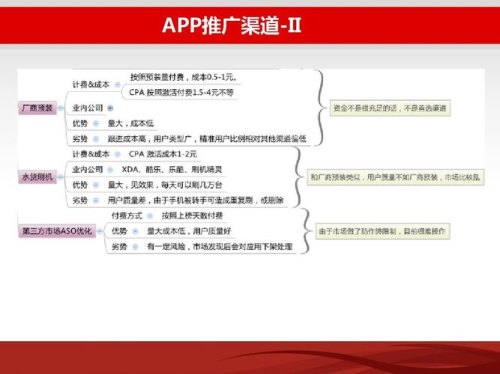Click the text 量大，成本低

pyautogui.click(x=131, y=124)
